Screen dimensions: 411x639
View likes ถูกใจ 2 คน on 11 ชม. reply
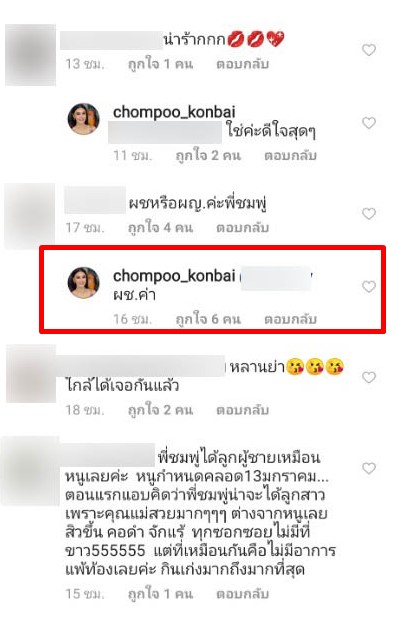208,156
